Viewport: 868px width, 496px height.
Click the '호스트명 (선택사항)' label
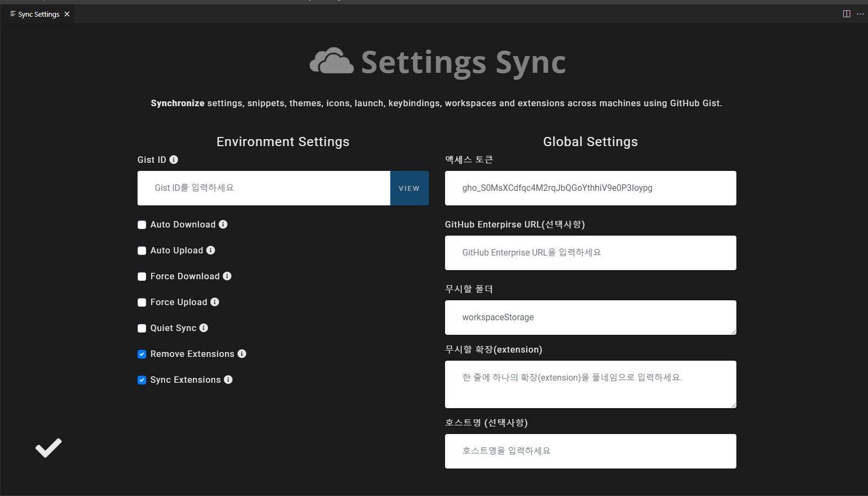[x=487, y=423]
